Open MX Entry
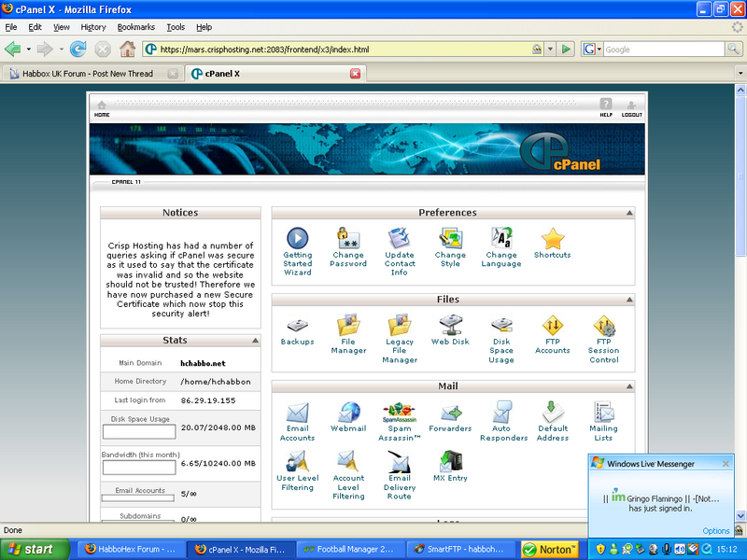This screenshot has width=747, height=560. click(450, 466)
